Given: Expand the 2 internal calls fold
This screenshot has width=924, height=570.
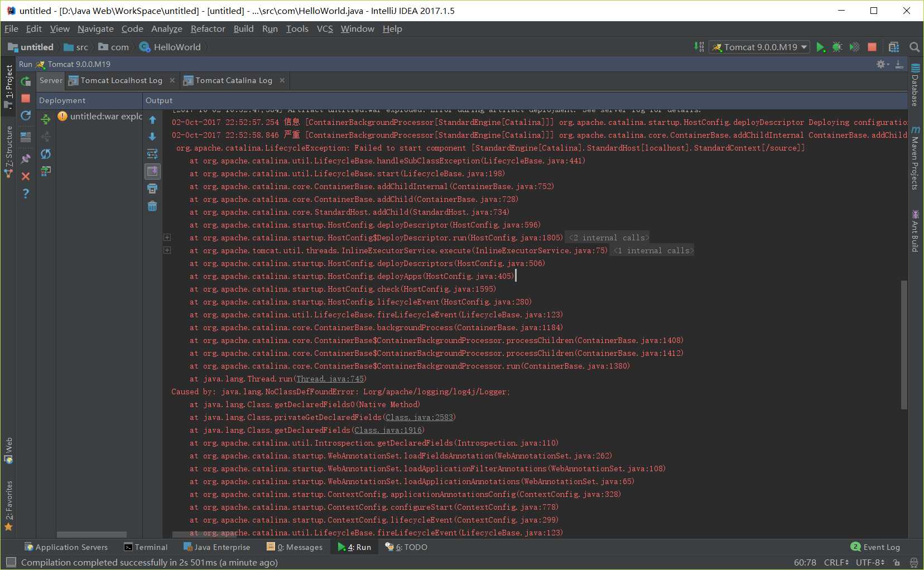Looking at the screenshot, I should tap(608, 238).
